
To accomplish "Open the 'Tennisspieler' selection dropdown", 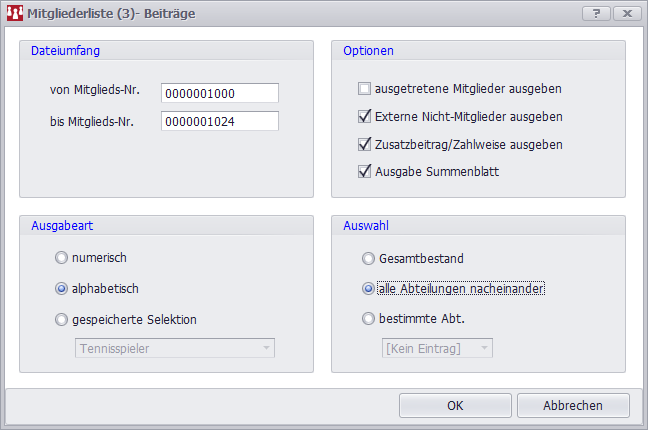I will click(x=175, y=348).
